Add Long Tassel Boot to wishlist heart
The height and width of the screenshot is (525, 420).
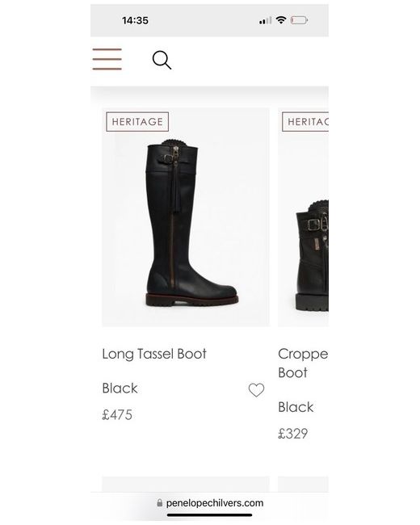[x=256, y=390]
